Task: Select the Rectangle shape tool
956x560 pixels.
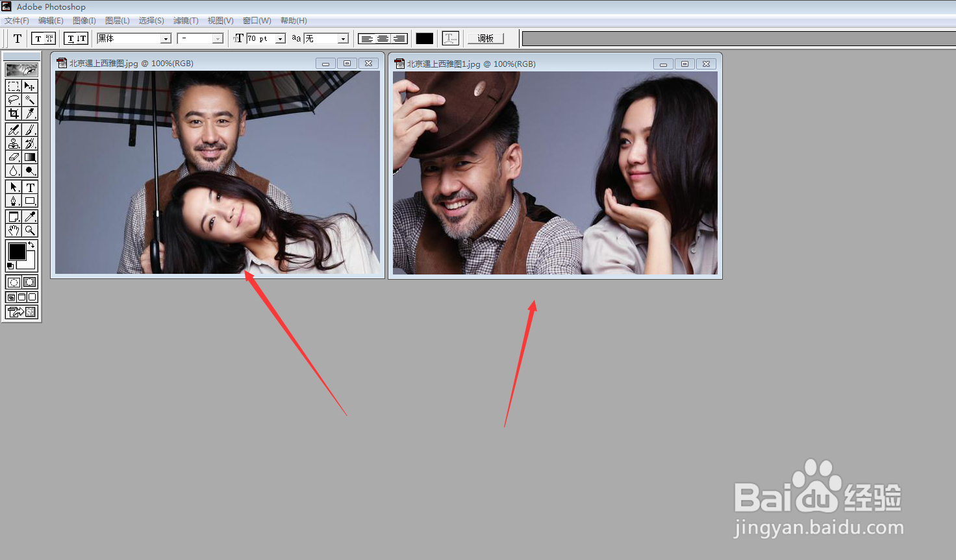Action: [30, 201]
